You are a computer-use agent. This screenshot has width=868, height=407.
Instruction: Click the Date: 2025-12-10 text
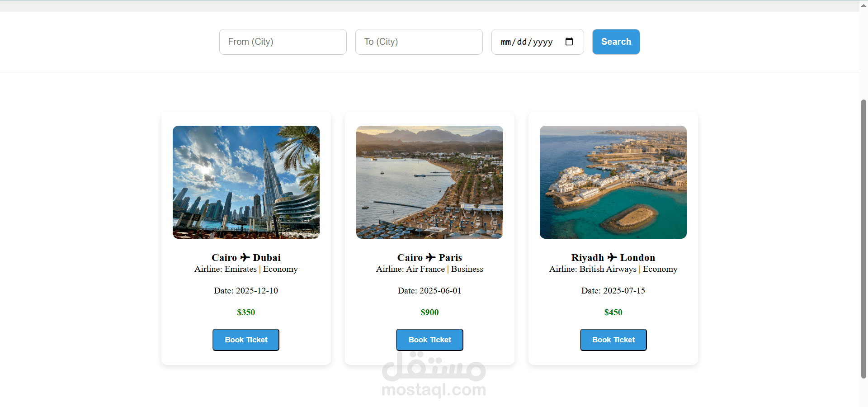point(246,291)
